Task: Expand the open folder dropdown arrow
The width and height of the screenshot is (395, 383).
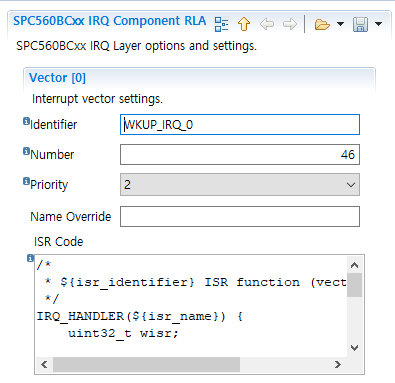Action: [x=340, y=24]
